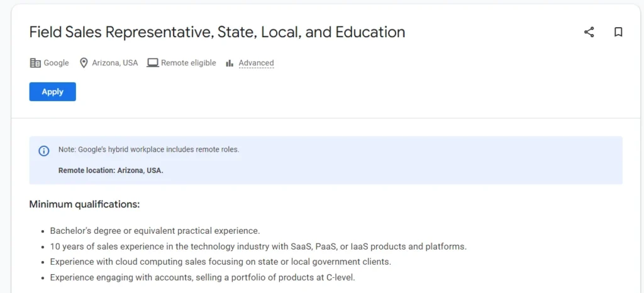Click the Google company name
The height and width of the screenshot is (293, 644).
pos(56,63)
